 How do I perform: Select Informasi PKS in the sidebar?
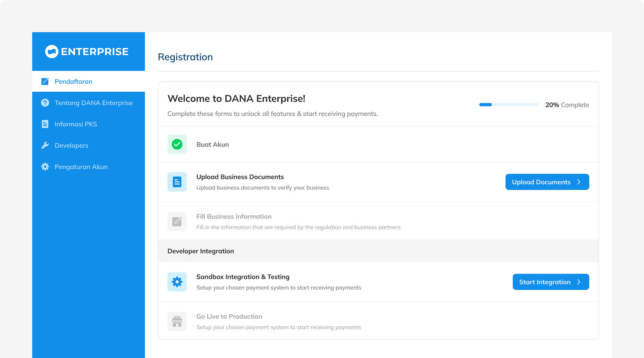tap(76, 124)
